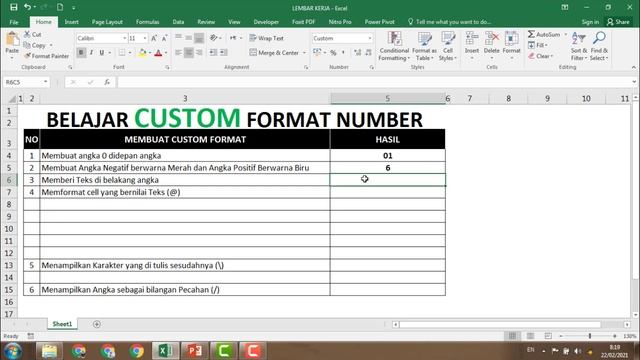
Task: Switch to the Data tab
Action: [178, 22]
